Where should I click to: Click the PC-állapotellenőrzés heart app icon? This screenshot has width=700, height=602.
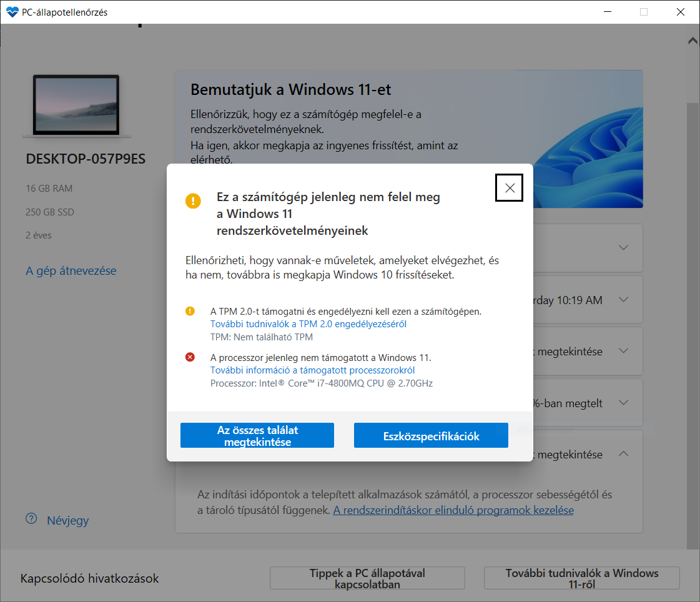[12, 12]
